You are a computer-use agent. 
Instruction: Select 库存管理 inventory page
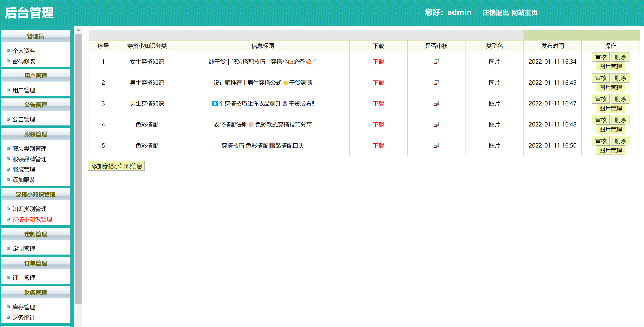(x=24, y=307)
